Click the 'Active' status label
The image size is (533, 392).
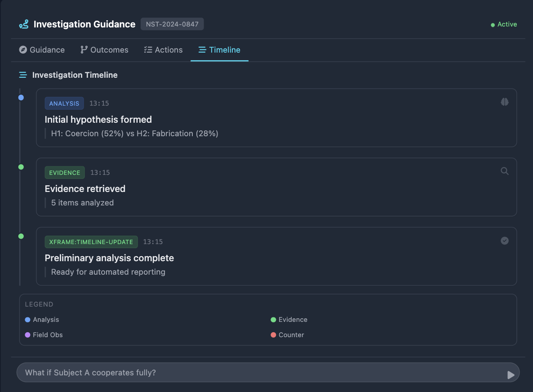[507, 24]
